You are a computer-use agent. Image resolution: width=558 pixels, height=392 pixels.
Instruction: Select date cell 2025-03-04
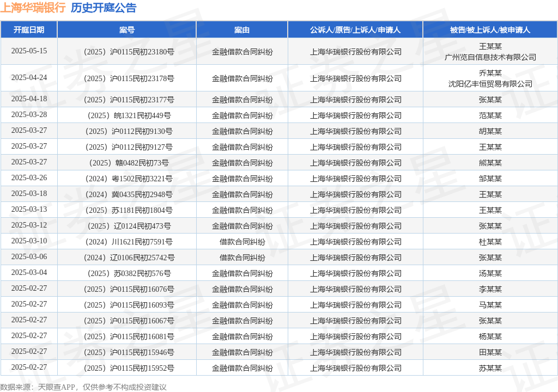(29, 272)
